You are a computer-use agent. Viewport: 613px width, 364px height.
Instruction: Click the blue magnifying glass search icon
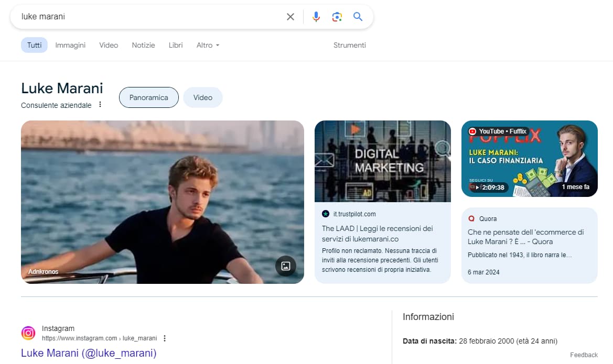click(x=358, y=16)
